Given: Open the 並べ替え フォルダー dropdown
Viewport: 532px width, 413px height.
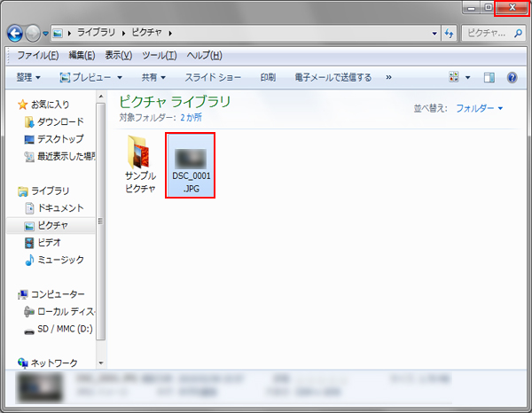Looking at the screenshot, I should 479,108.
